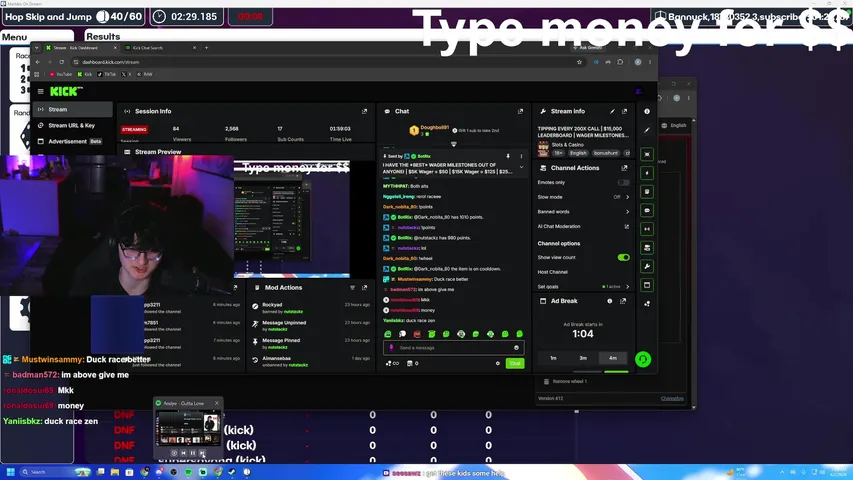The width and height of the screenshot is (853, 480).
Task: Select the 1m ad break length
Action: 553,358
